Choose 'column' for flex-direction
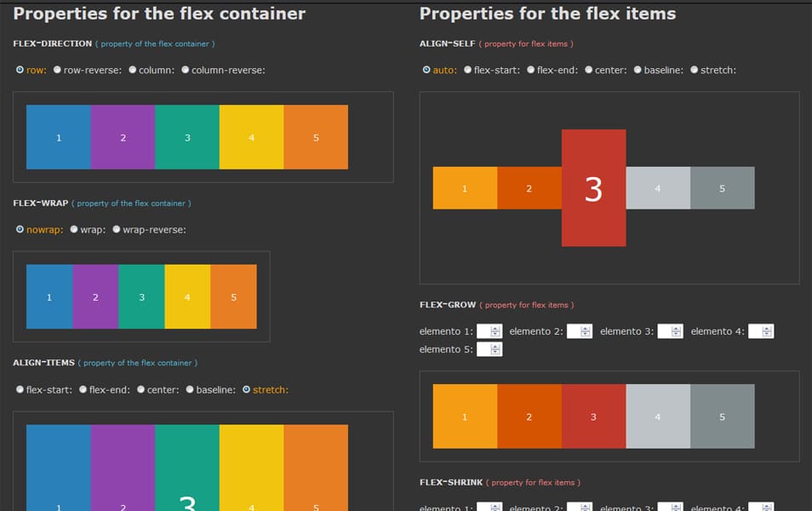Screen dimensions: 812x511 132,70
